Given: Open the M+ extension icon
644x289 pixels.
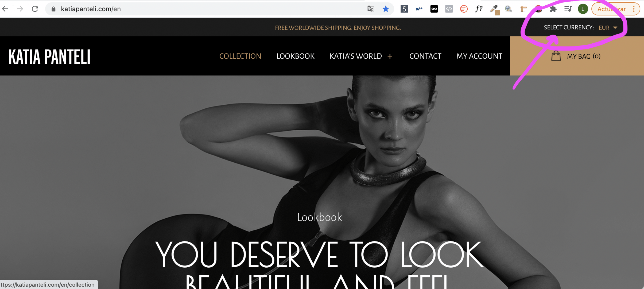Looking at the screenshot, I should 419,9.
